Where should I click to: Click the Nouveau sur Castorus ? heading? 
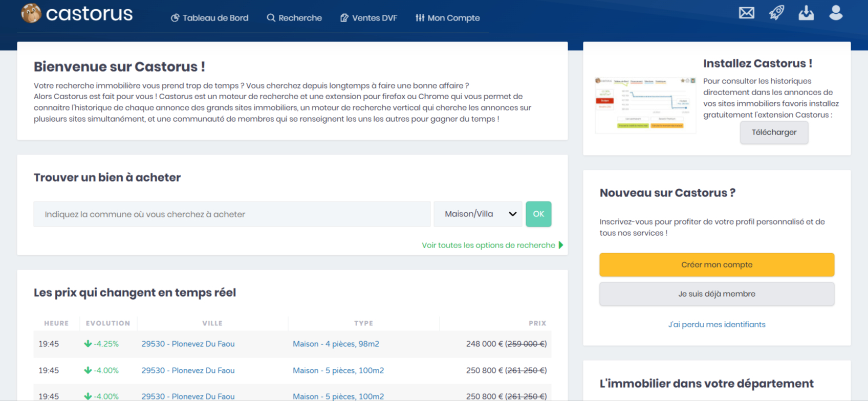tap(667, 193)
